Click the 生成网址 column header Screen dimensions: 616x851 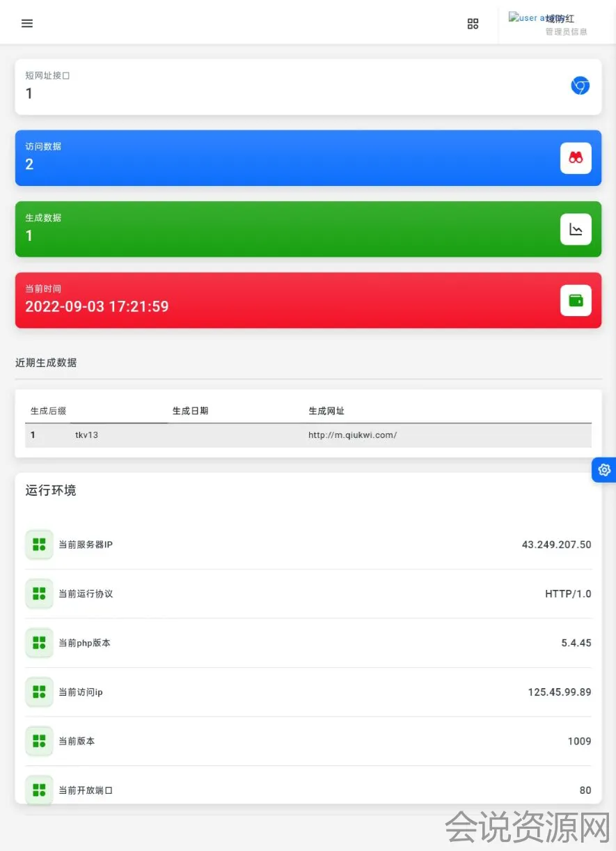pyautogui.click(x=326, y=411)
